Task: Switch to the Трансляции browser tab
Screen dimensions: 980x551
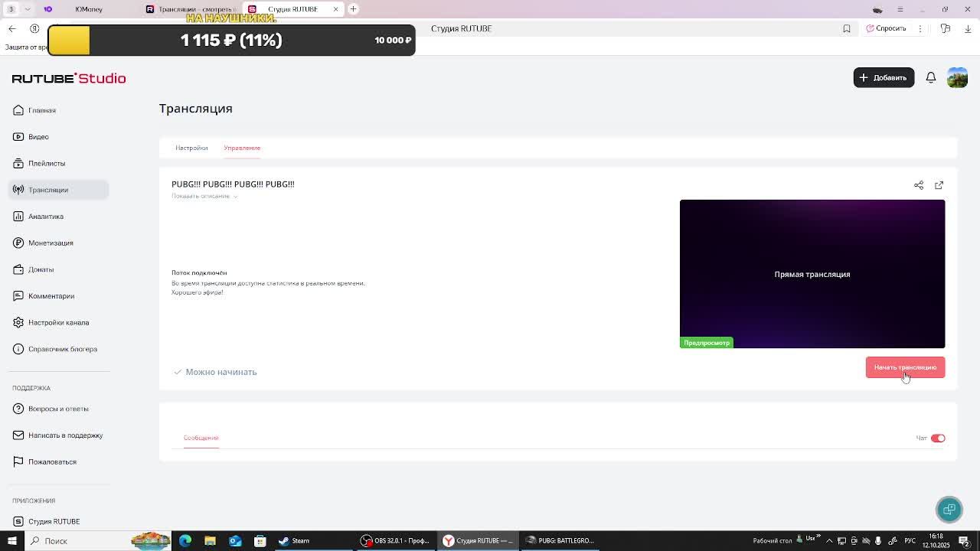Action: coord(191,9)
